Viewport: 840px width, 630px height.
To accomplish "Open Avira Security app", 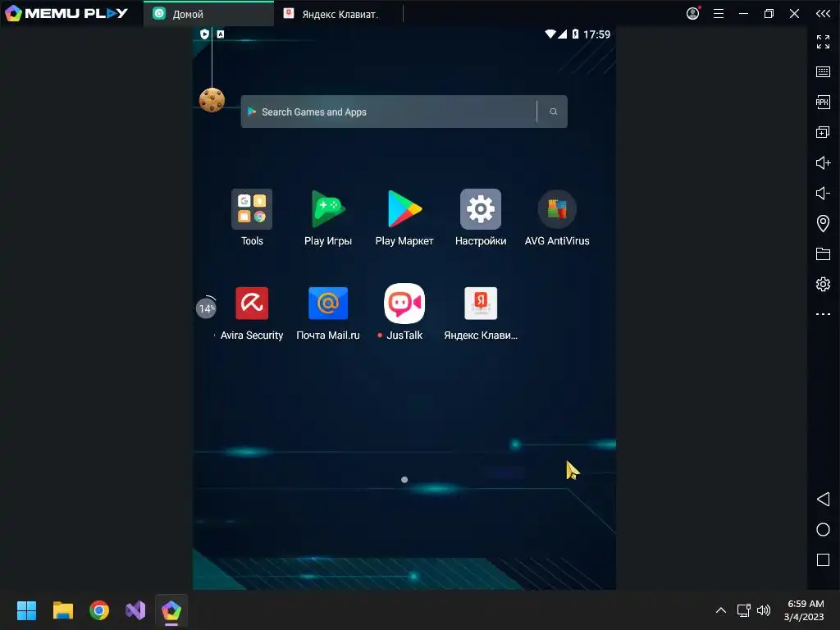I will click(x=252, y=304).
